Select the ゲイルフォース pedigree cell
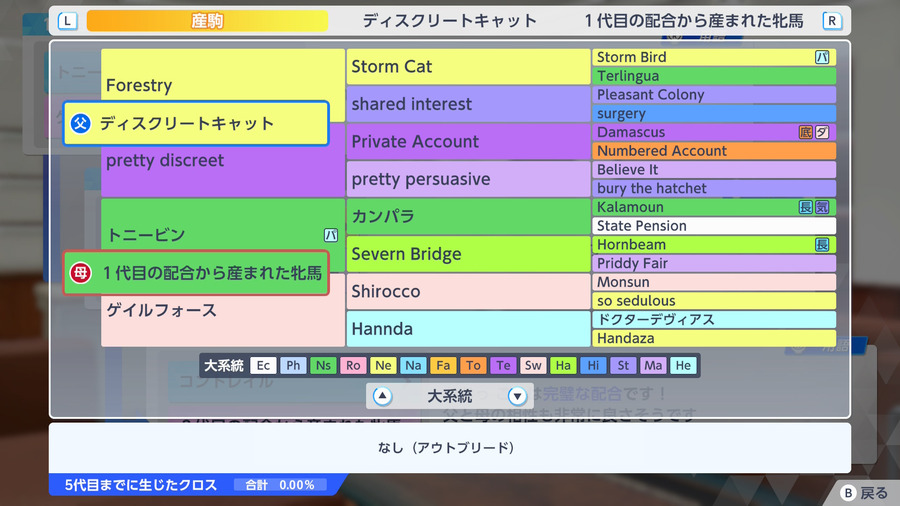This screenshot has height=506, width=900. pos(223,310)
